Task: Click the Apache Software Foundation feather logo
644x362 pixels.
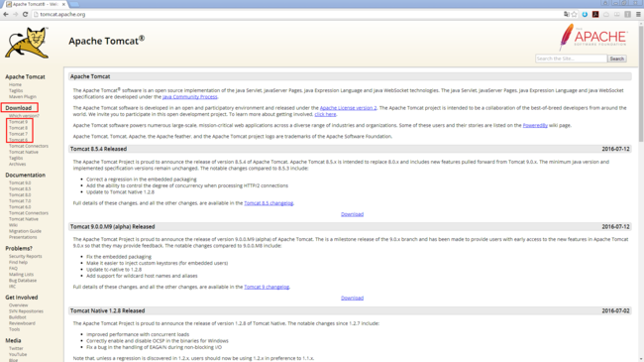Action: tap(592, 37)
